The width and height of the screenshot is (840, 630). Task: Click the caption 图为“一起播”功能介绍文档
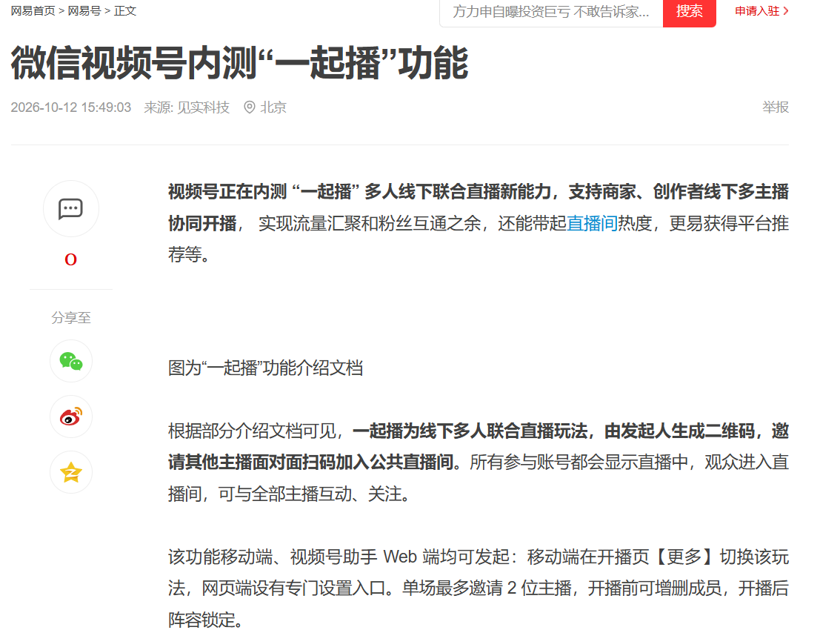(x=266, y=368)
